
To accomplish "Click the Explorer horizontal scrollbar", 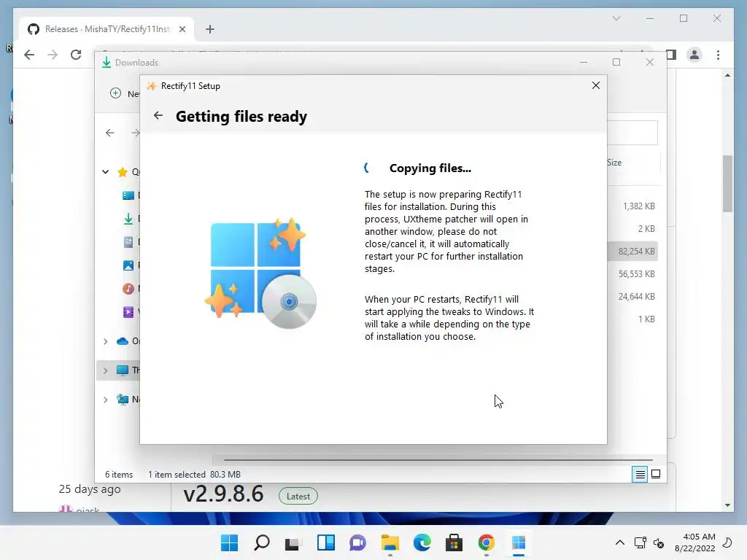I will pyautogui.click(x=438, y=460).
